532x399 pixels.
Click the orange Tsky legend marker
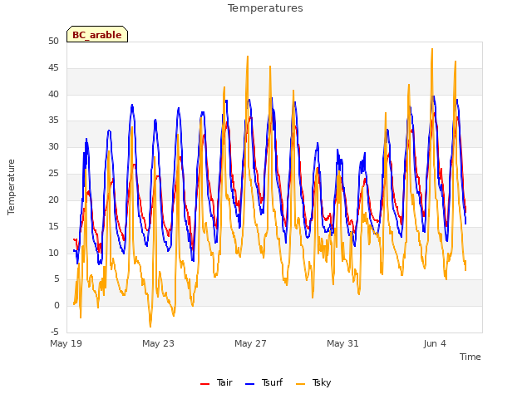click(300, 384)
